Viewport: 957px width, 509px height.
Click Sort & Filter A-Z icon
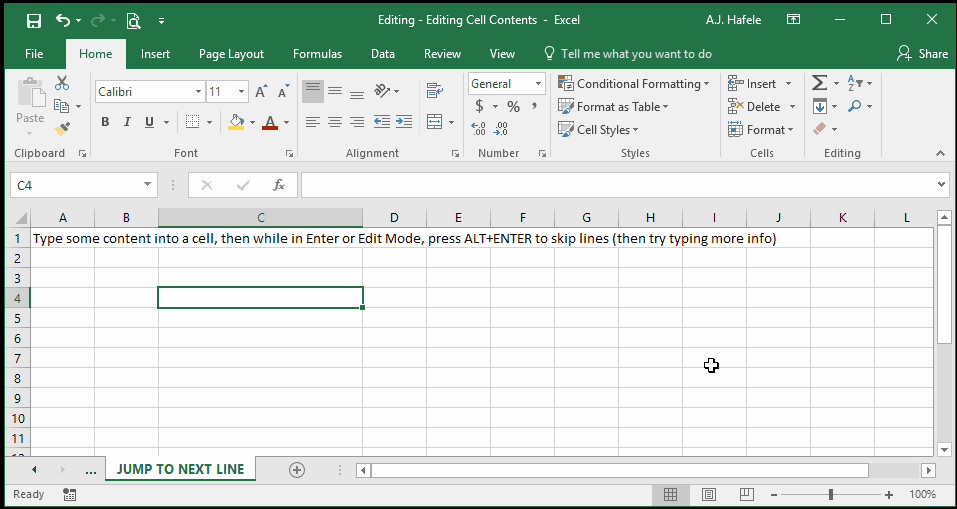click(854, 83)
